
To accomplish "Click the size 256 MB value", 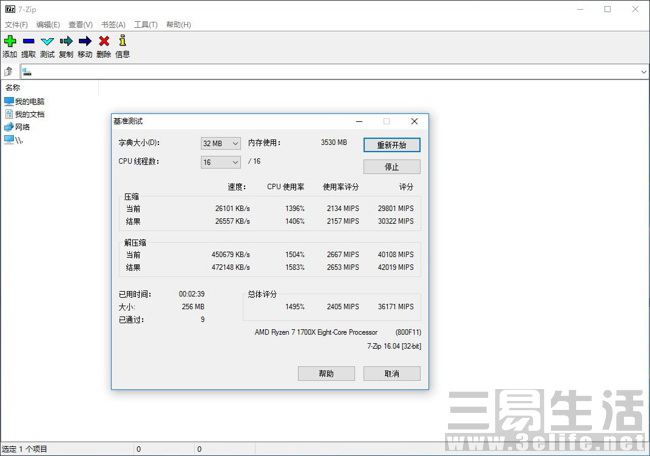I will click(193, 307).
